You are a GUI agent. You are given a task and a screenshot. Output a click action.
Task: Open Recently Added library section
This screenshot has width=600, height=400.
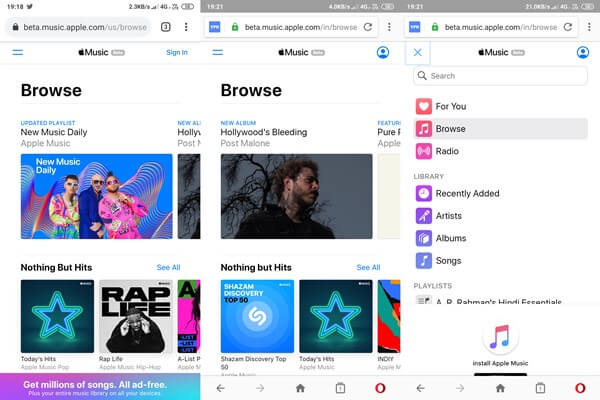[501, 193]
